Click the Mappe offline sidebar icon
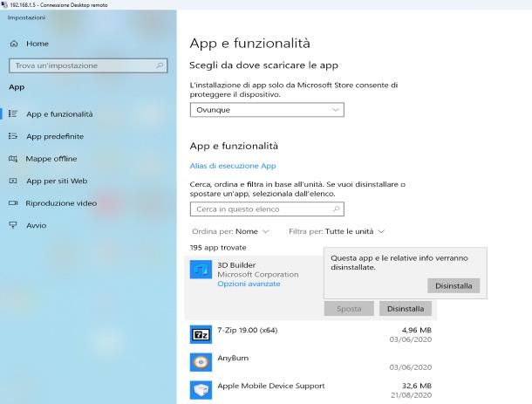The width and height of the screenshot is (532, 404). tap(13, 159)
